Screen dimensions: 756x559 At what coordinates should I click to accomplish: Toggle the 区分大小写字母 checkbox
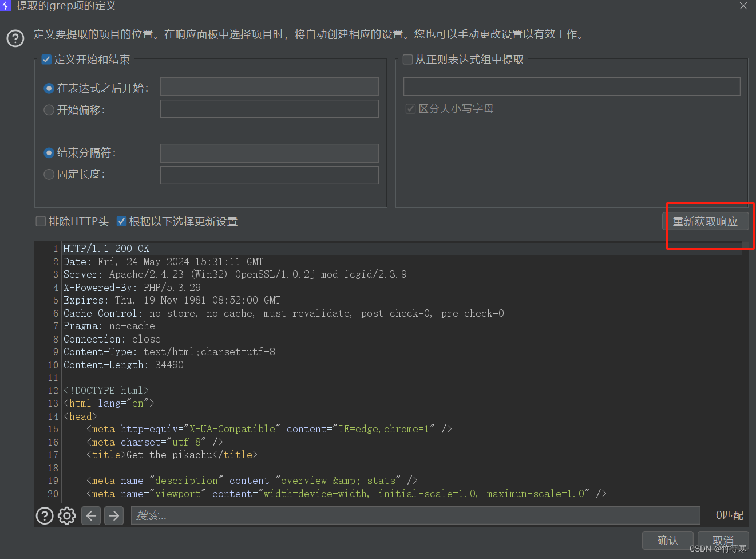pyautogui.click(x=410, y=108)
